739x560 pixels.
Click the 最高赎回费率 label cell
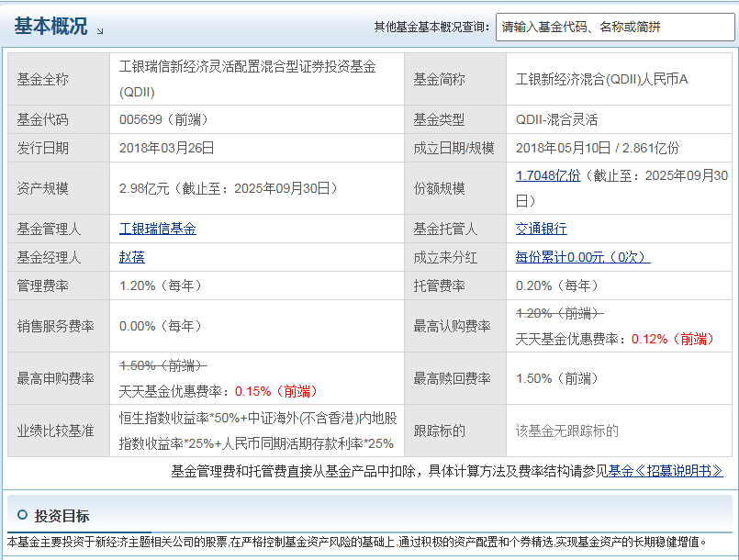pos(455,378)
